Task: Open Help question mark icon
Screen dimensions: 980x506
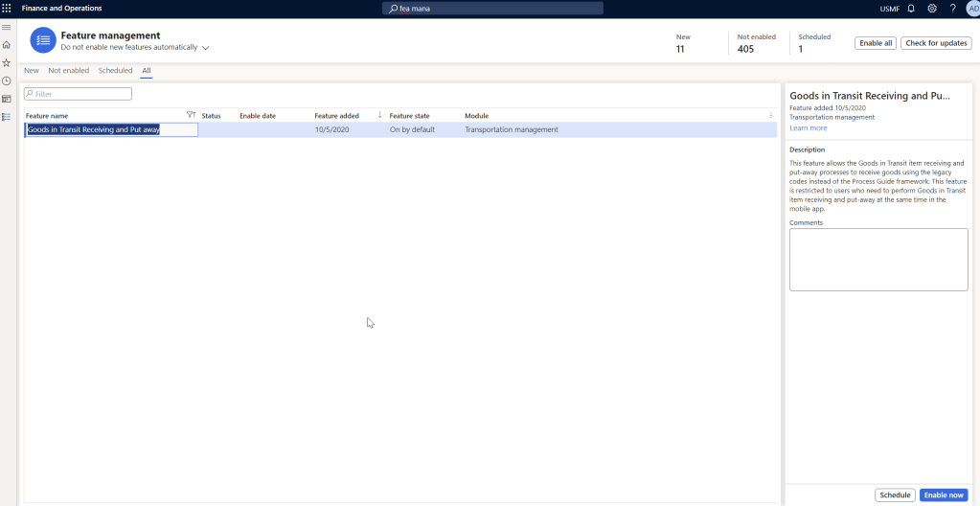Action: pos(952,9)
